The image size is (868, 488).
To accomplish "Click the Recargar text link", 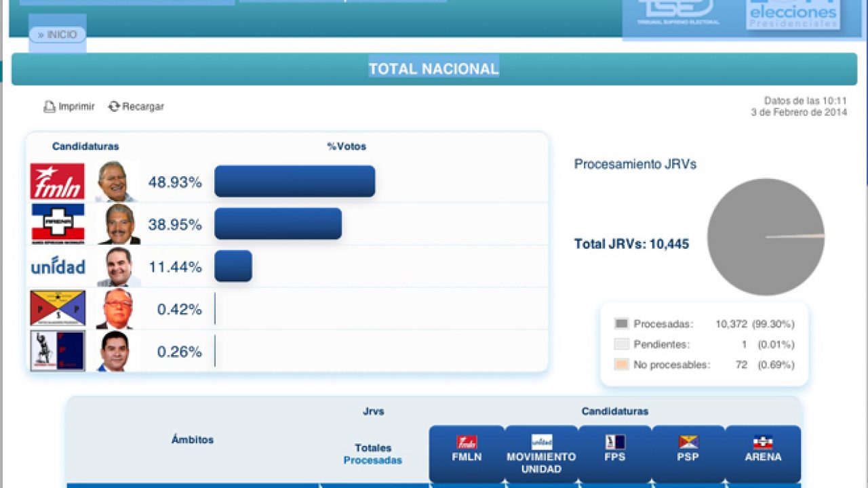I will pos(143,106).
